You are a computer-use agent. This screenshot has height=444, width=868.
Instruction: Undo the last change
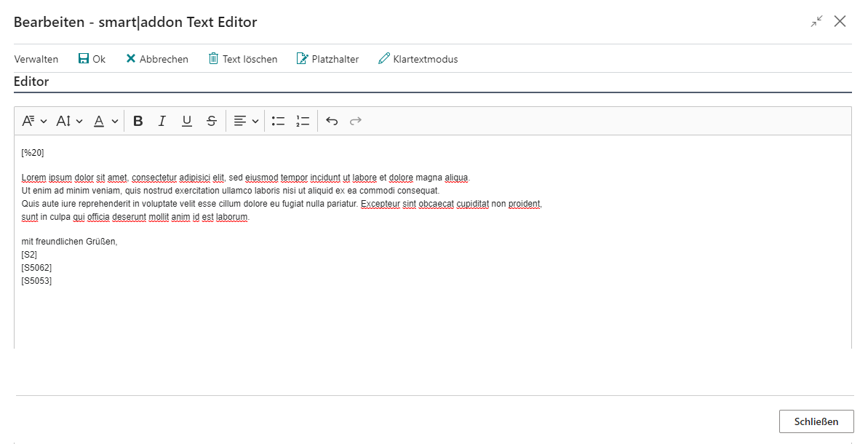coord(332,120)
